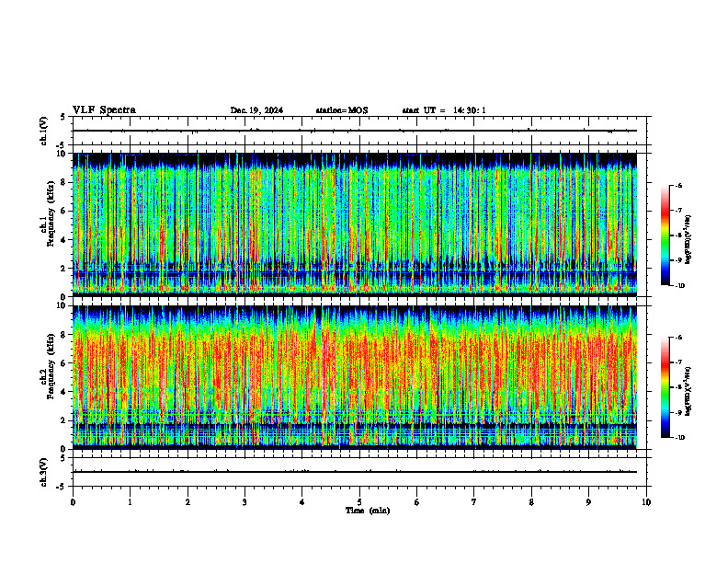The image size is (728, 563).
Task: Click the ch.1 spectrogram panel
Action: [355, 224]
